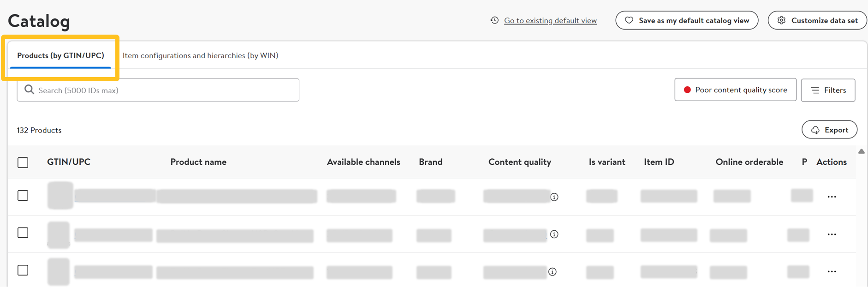Open the second row's three-dot actions menu

pos(832,234)
